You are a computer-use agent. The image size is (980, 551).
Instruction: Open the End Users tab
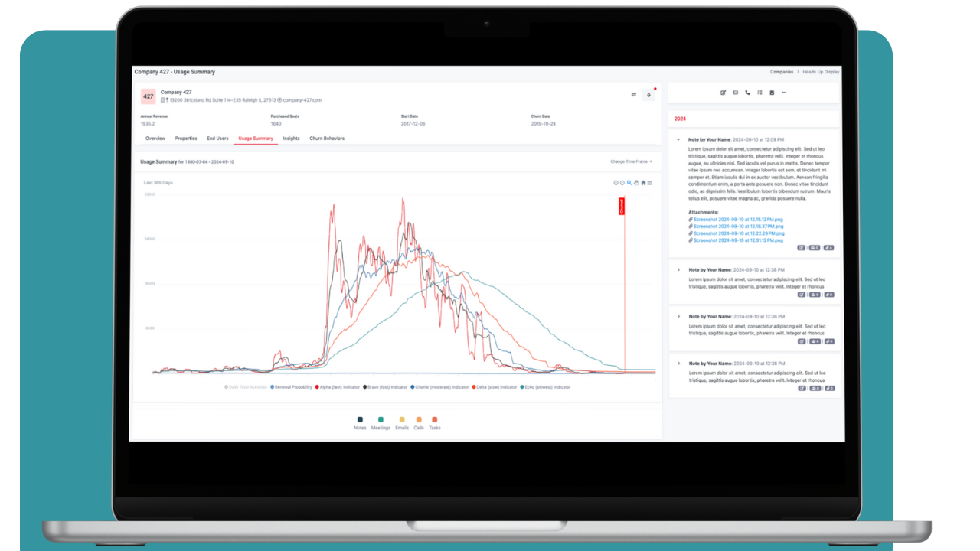(x=217, y=139)
